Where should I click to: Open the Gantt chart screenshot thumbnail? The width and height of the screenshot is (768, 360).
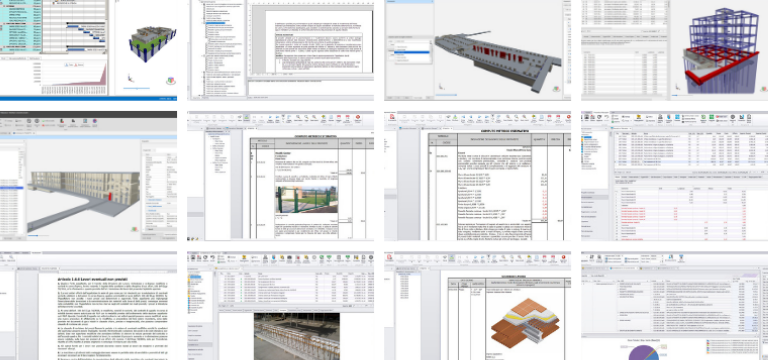coord(88,50)
